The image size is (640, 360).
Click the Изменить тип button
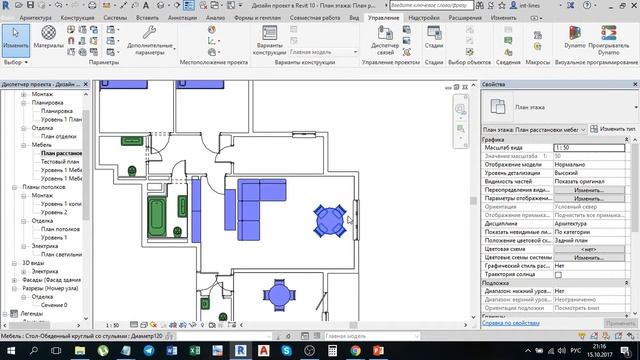612,129
